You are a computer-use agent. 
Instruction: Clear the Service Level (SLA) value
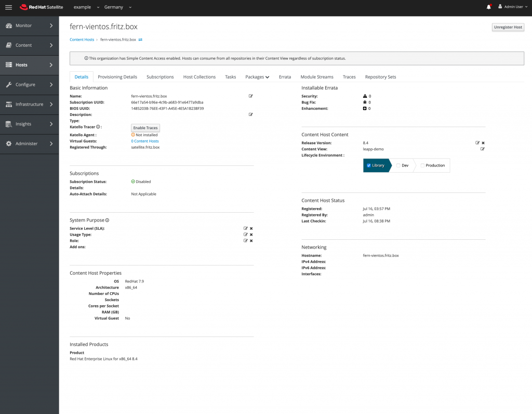click(251, 228)
